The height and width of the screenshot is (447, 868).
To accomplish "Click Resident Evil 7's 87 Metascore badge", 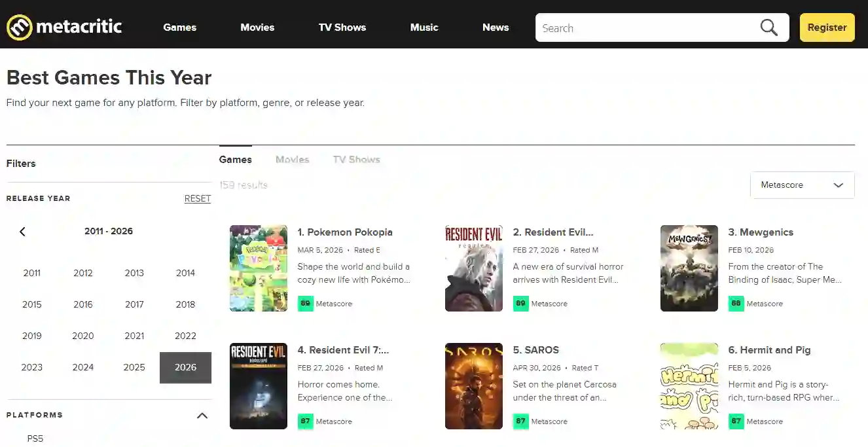I will pos(305,421).
